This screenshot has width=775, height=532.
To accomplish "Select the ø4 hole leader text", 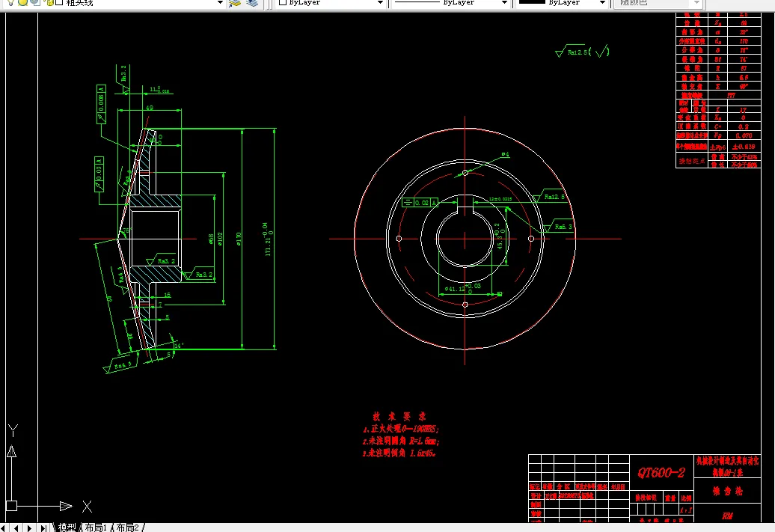I will coord(505,155).
